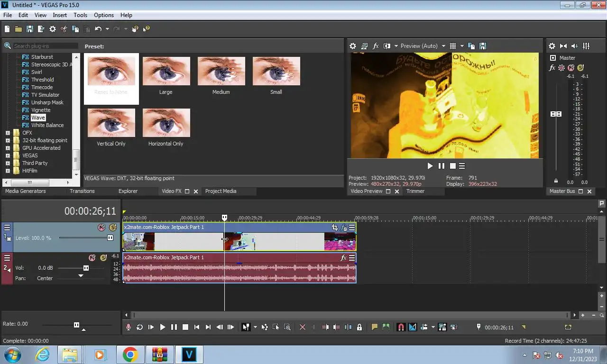Open Event Pan/Crop on video clip

click(335, 227)
